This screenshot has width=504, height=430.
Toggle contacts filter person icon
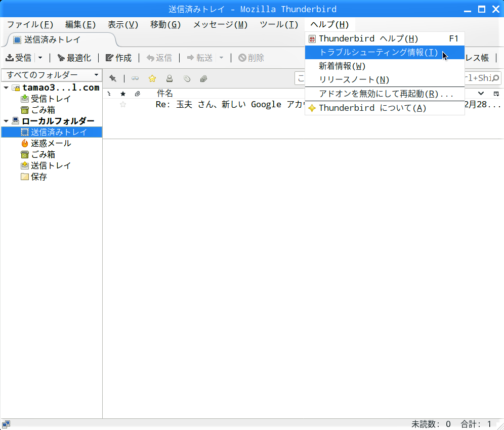click(x=170, y=78)
